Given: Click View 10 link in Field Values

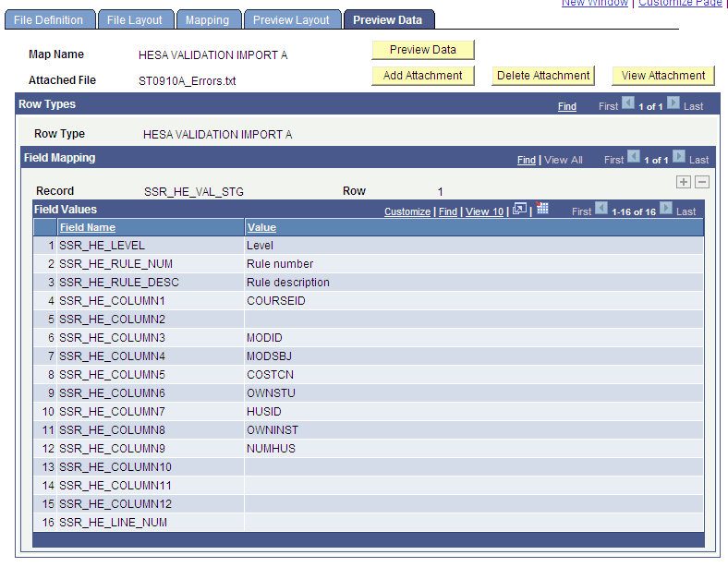Looking at the screenshot, I should [484, 211].
